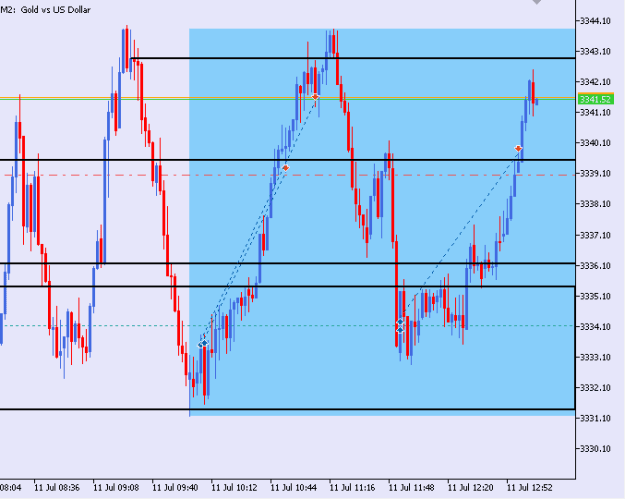Select the red exit marker near 3341.52 line
Screen dimensions: 625x499
coord(315,97)
